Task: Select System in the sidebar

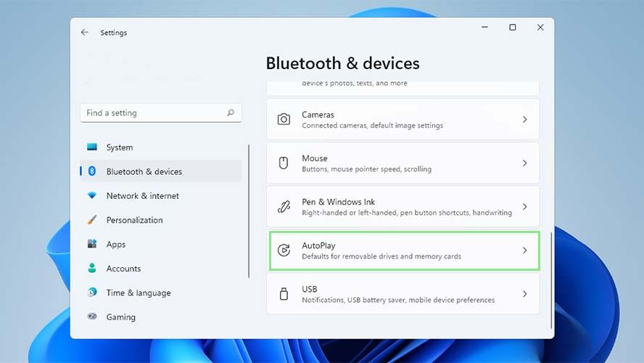Action: tap(161, 147)
